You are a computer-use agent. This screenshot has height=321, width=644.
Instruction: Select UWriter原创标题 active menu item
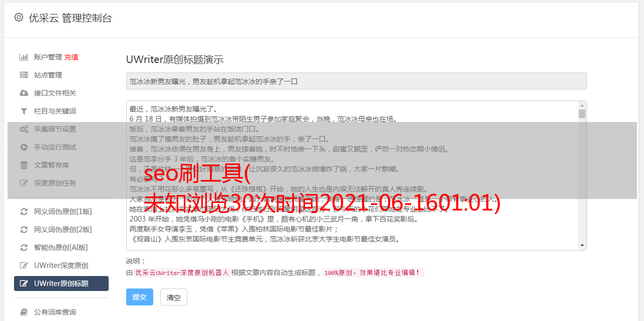pos(61,283)
